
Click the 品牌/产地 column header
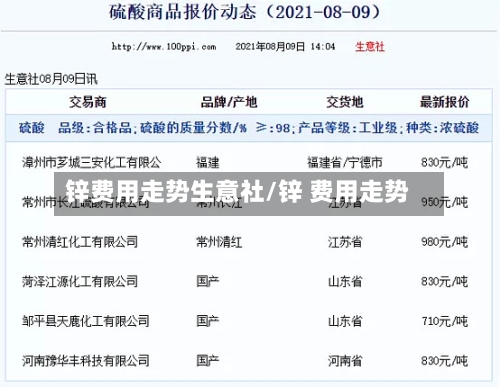(x=229, y=102)
